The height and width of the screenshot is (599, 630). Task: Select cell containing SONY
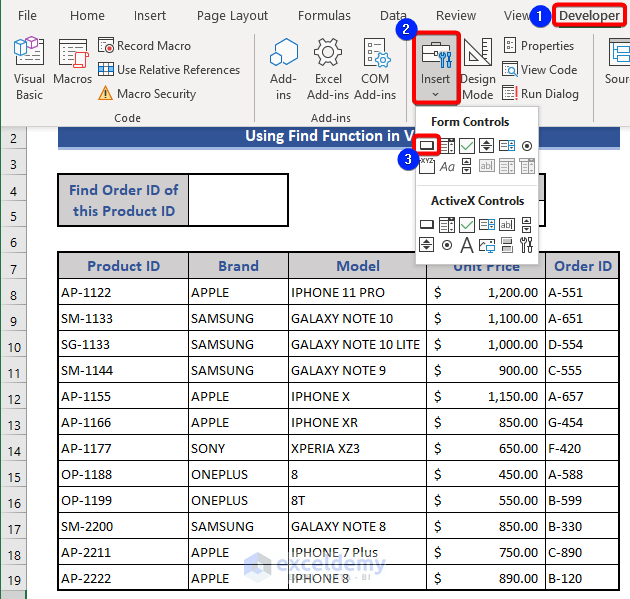[238, 448]
